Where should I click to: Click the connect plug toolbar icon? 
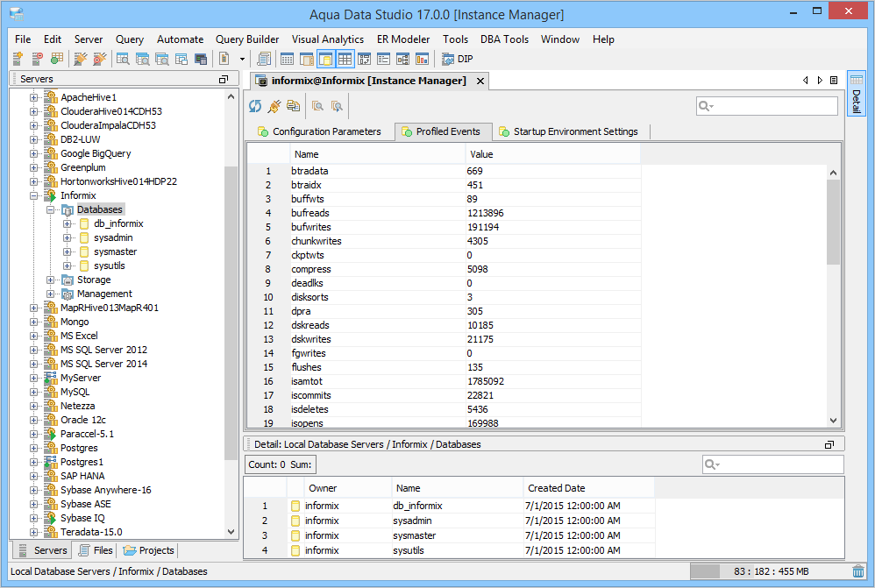coord(81,59)
